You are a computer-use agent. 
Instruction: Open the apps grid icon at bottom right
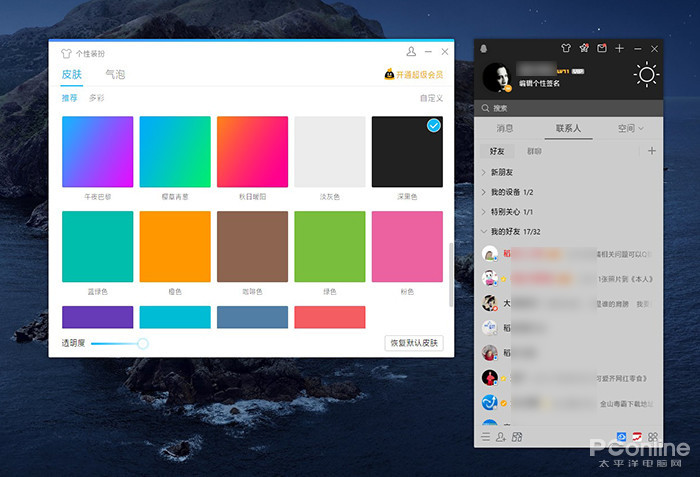[653, 437]
